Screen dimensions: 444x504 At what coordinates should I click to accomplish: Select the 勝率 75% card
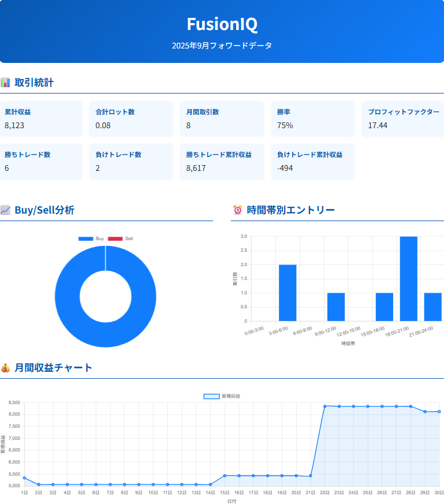(313, 119)
